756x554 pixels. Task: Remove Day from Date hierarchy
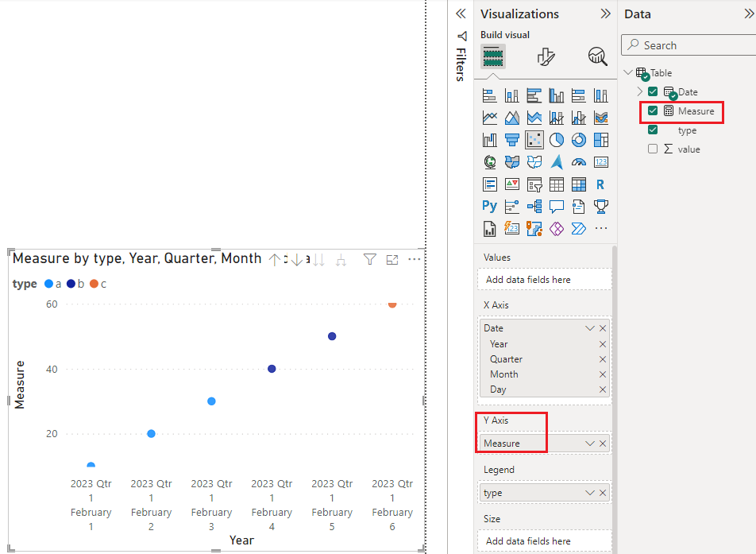(x=603, y=389)
